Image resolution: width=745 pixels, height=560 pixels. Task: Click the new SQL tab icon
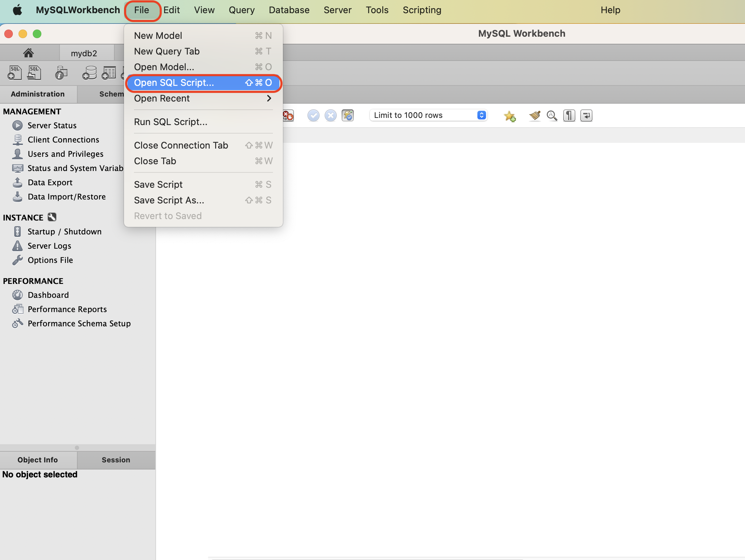[15, 73]
